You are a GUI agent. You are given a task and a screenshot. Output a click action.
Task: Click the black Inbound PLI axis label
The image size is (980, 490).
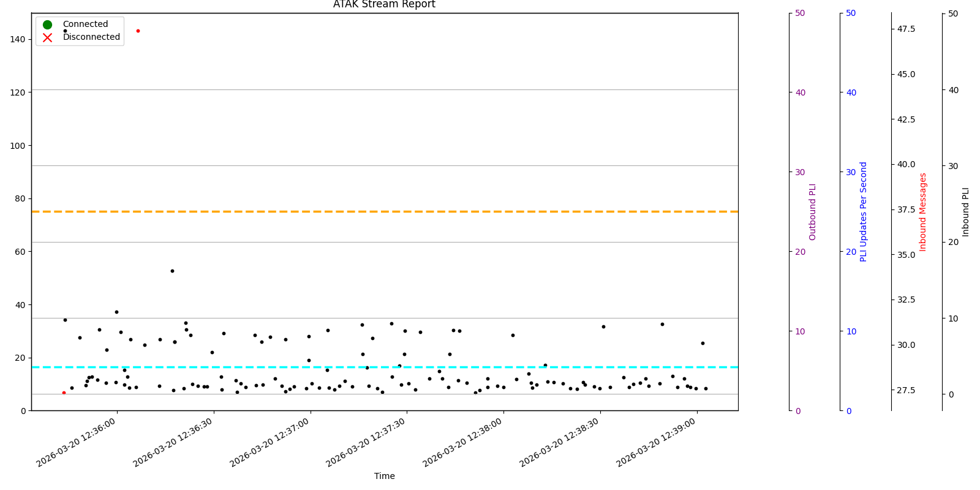(966, 211)
